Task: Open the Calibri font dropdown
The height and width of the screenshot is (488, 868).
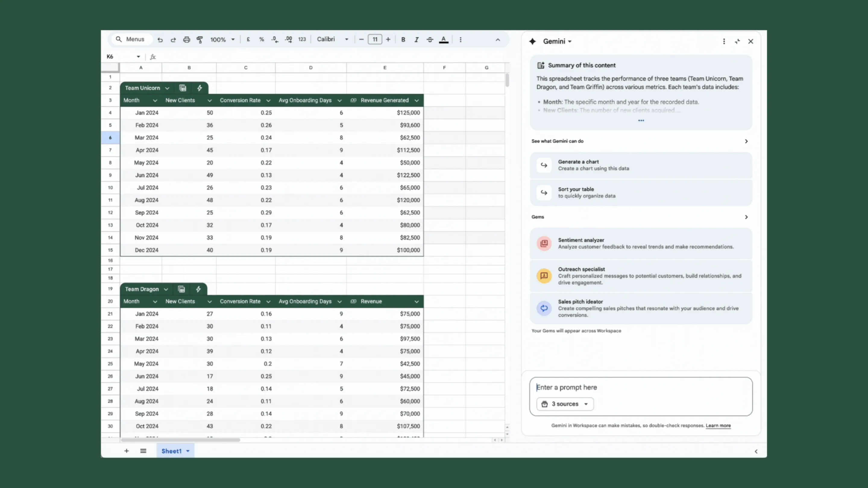Action: tap(332, 39)
